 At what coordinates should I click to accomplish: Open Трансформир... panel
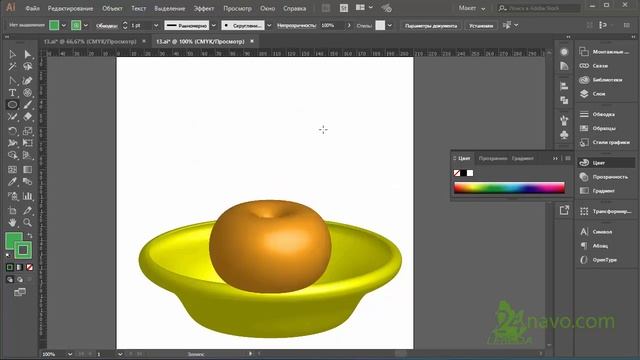pyautogui.click(x=606, y=211)
